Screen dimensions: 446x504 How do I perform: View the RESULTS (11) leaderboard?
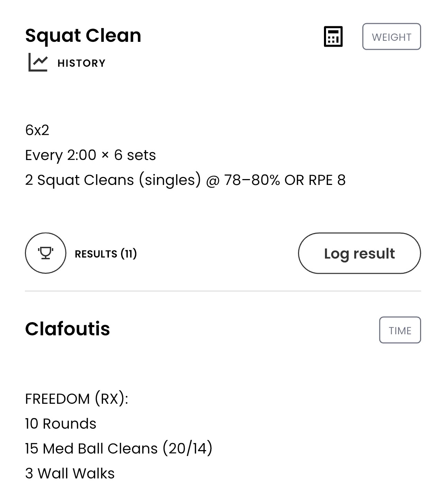pyautogui.click(x=106, y=254)
